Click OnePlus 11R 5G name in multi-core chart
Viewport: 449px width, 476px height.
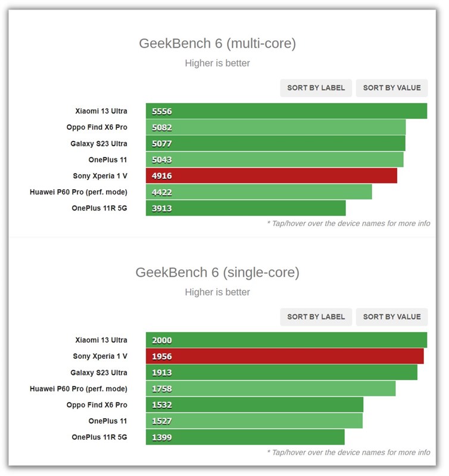click(99, 208)
